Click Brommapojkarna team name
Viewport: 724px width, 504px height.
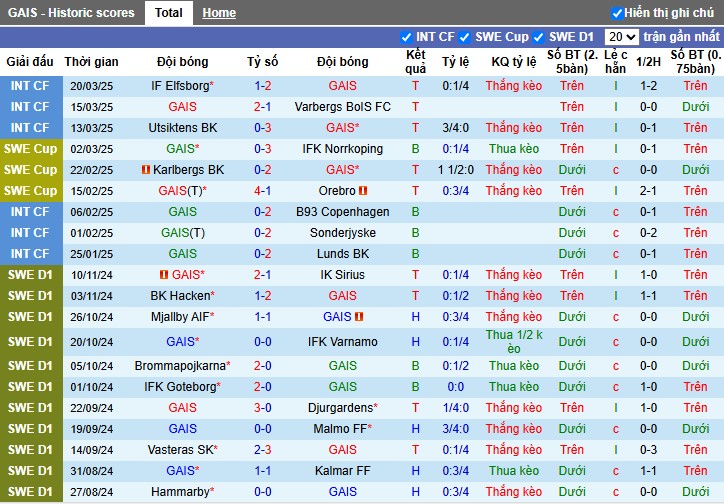pos(180,366)
